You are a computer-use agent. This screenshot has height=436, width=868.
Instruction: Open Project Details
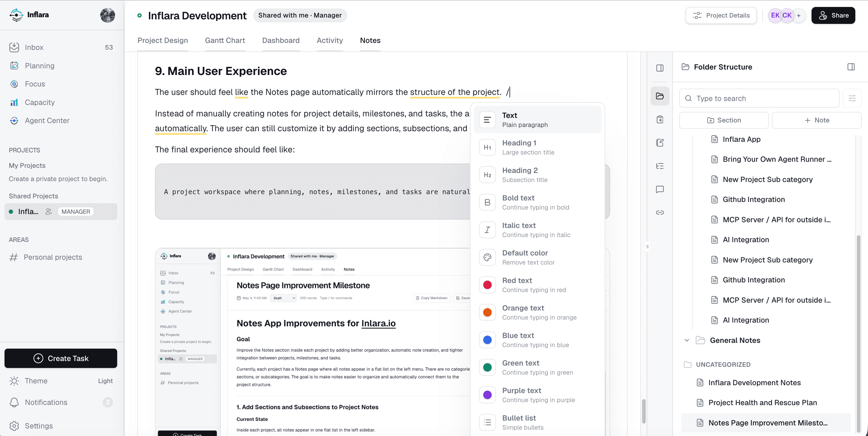click(721, 15)
